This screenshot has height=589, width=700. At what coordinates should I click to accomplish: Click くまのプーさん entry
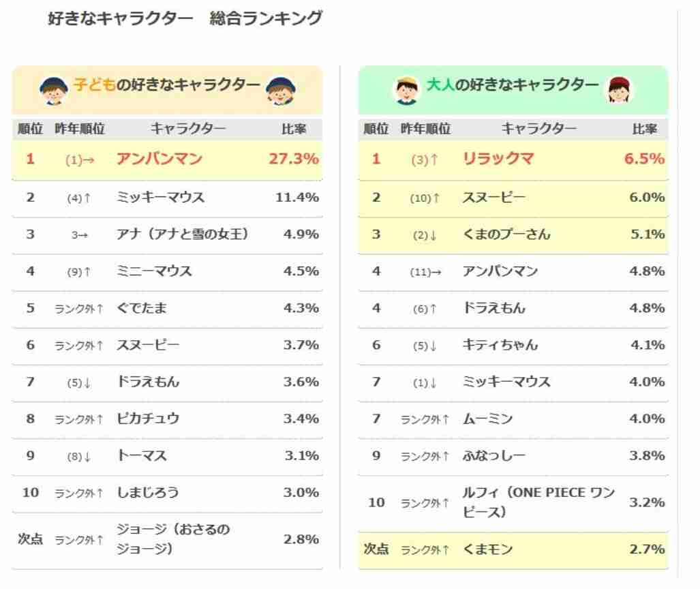[x=506, y=234]
